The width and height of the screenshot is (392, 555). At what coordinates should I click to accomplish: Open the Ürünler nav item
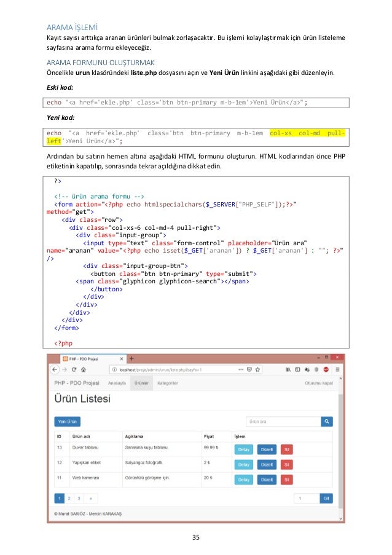141,383
